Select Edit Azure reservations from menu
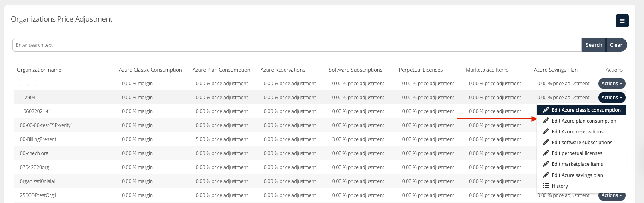 coord(581,131)
